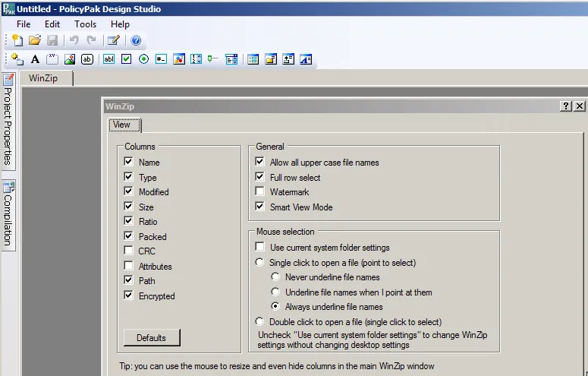Select the slider control tool
Image resolution: width=588 pixels, height=376 pixels.
pos(213,59)
